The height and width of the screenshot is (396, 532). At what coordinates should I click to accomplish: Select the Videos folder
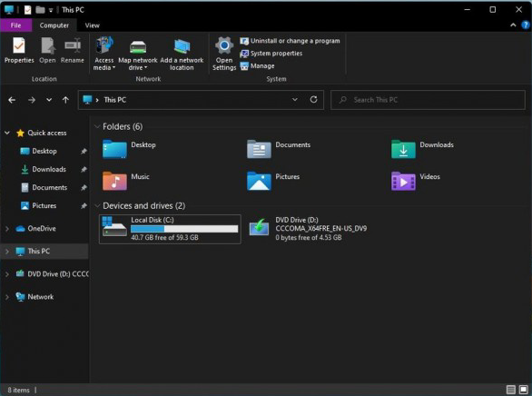click(415, 181)
